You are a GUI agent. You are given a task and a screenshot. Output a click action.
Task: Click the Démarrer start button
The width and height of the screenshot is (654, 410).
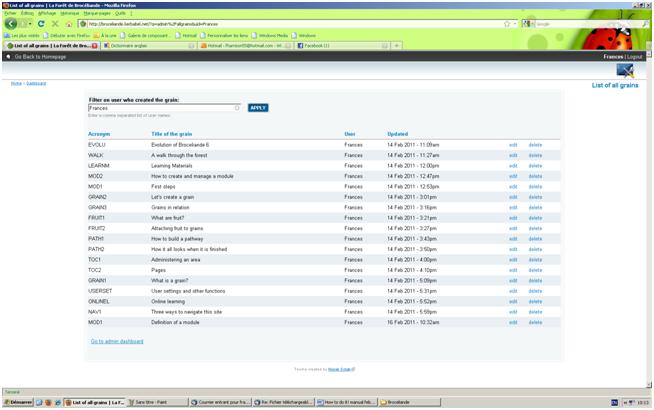point(18,402)
